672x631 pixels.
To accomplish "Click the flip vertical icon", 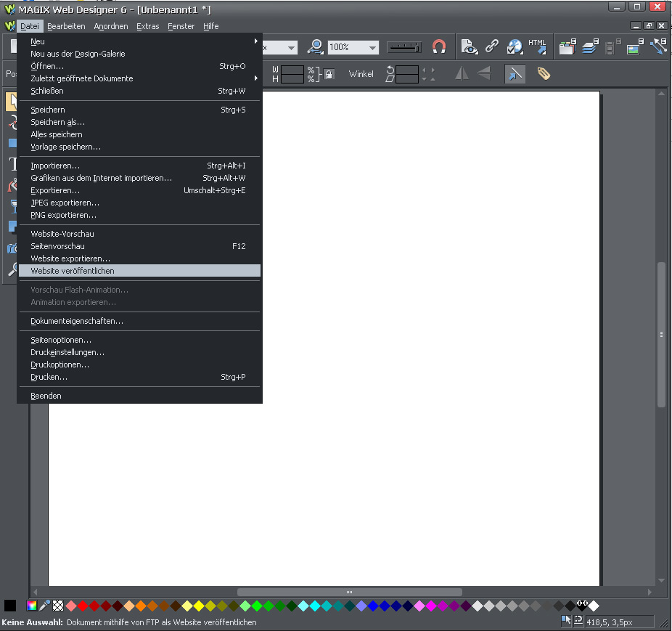I will [x=484, y=73].
